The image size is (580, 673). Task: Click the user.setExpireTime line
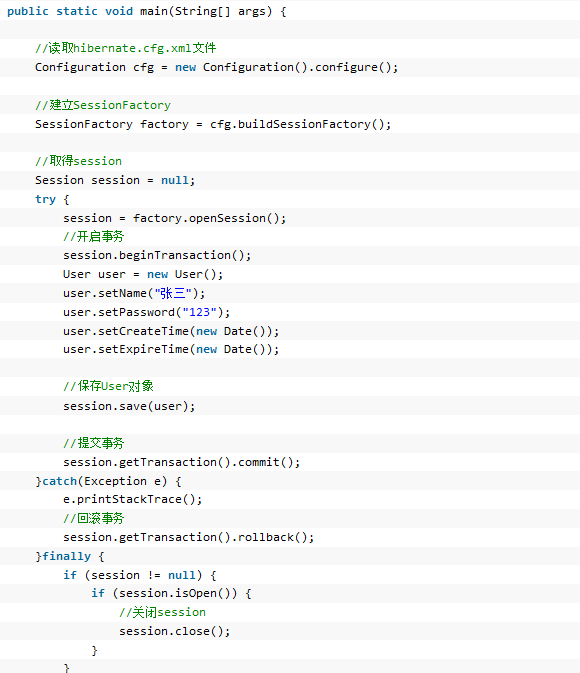171,349
